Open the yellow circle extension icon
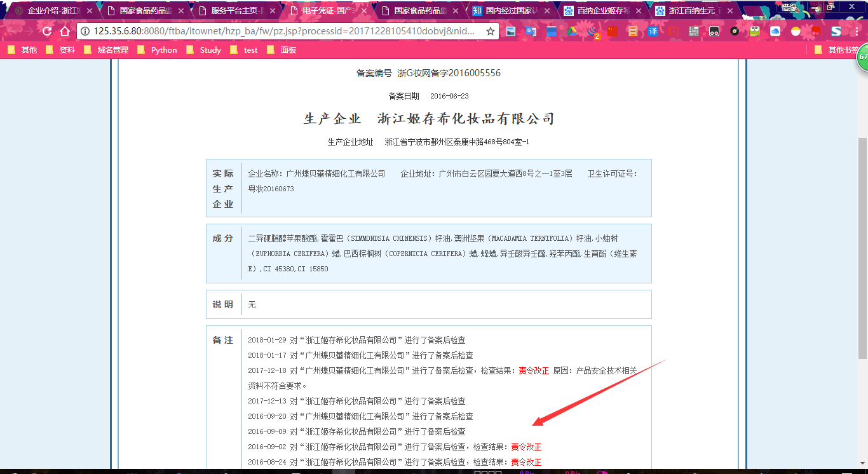868x474 pixels. (796, 31)
